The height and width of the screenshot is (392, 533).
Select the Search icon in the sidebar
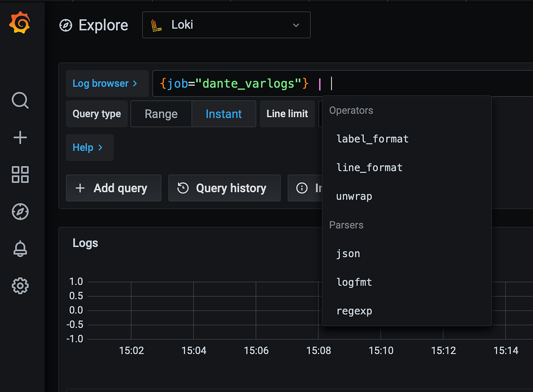[20, 100]
